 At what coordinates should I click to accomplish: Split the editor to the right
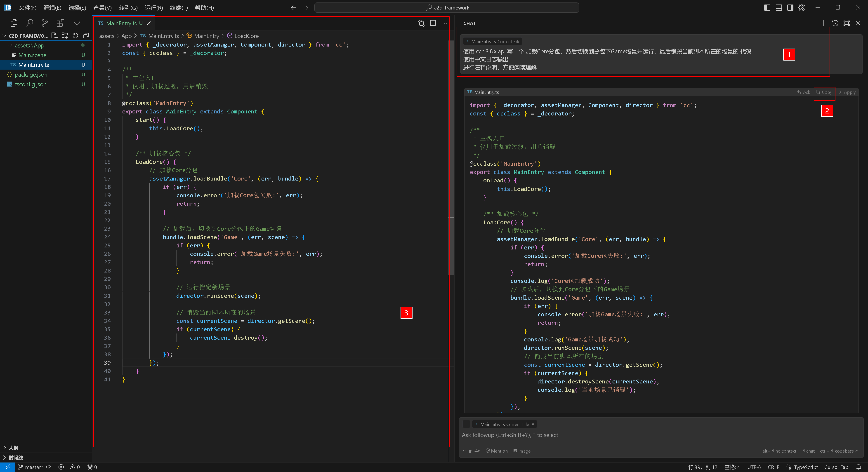pos(433,23)
